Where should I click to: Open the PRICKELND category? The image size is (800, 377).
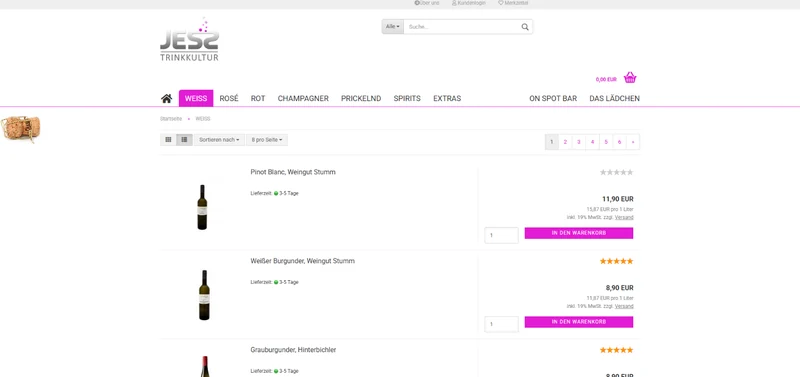(x=361, y=98)
